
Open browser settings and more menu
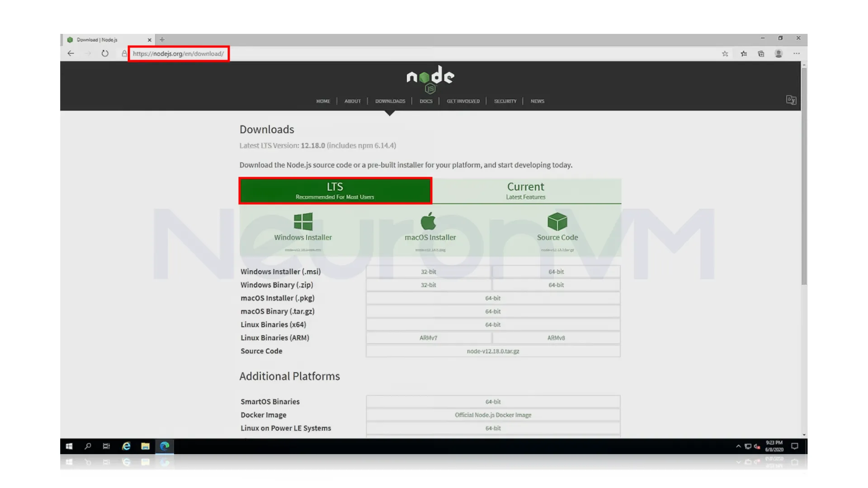click(x=797, y=53)
